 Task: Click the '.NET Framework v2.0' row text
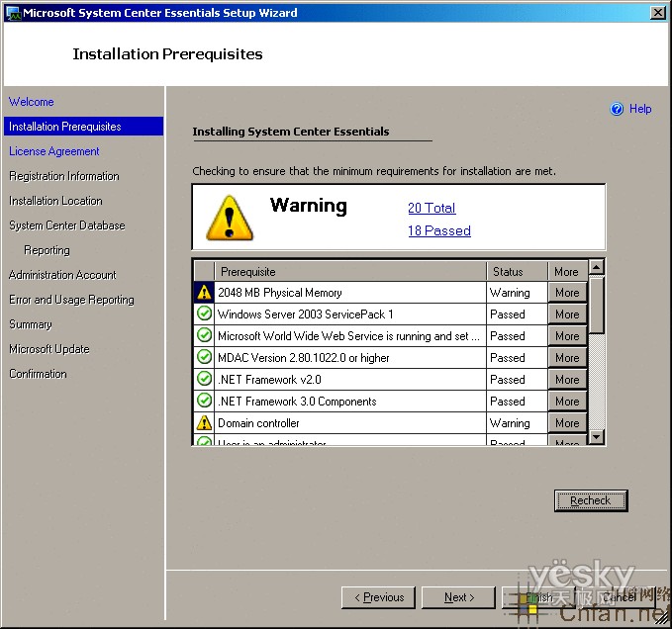point(269,380)
